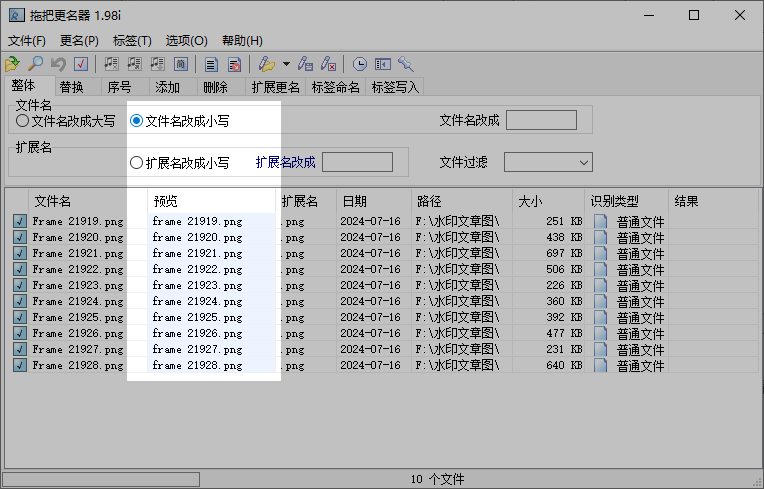Viewport: 764px width, 489px height.
Task: Click the red checkmark toolbar icon
Action: (x=81, y=64)
